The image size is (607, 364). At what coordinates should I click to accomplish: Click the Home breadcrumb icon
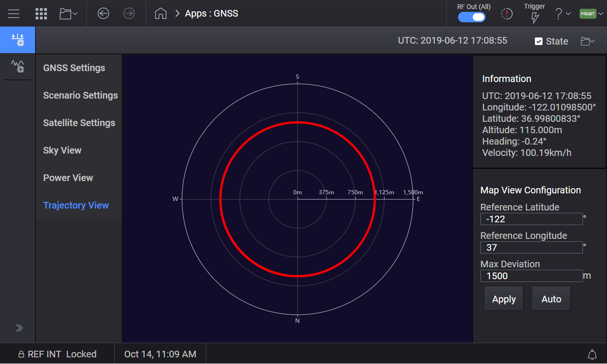(160, 13)
